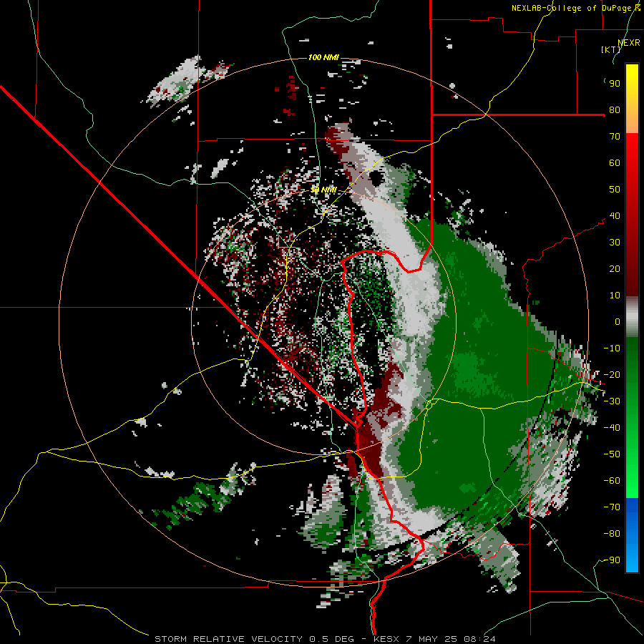Click the positive 50 scale value
This screenshot has width=644, height=644.
(615, 190)
